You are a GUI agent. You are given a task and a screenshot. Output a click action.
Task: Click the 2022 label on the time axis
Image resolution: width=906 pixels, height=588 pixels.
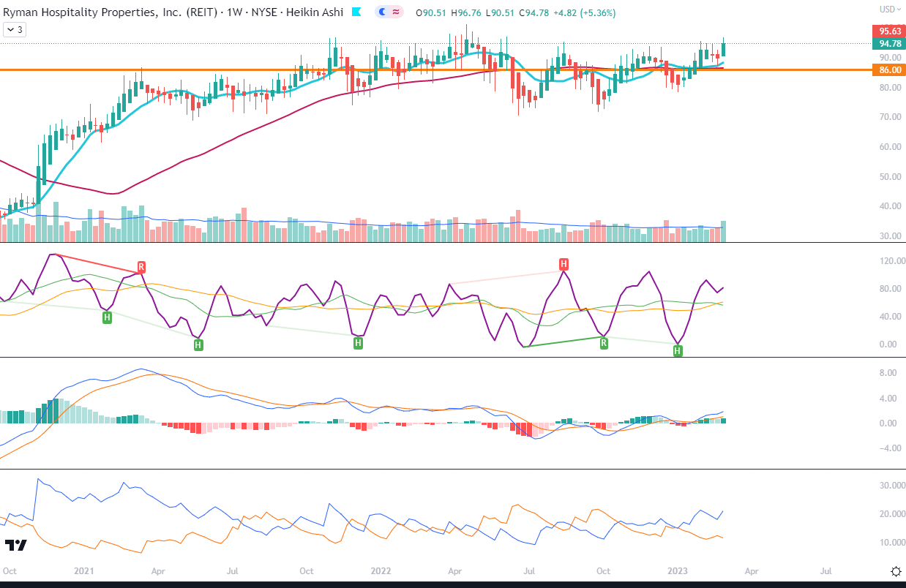click(381, 570)
